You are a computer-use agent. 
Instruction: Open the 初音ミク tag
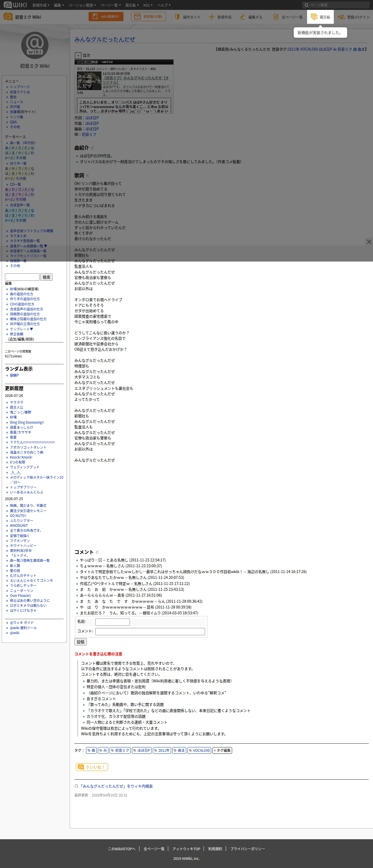tap(120, 750)
